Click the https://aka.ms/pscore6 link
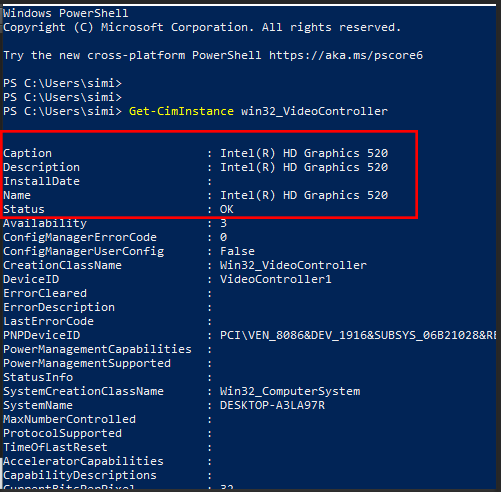Image resolution: width=501 pixels, height=492 pixels. click(346, 55)
